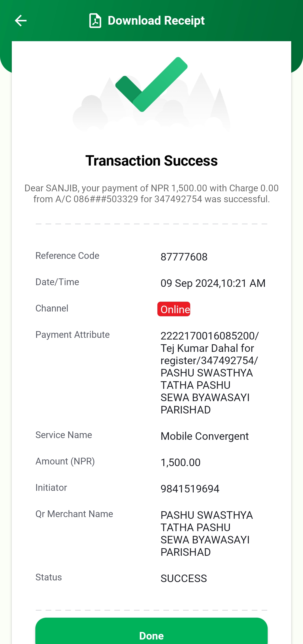
Task: Tap the Transaction Success heading
Action: [151, 161]
